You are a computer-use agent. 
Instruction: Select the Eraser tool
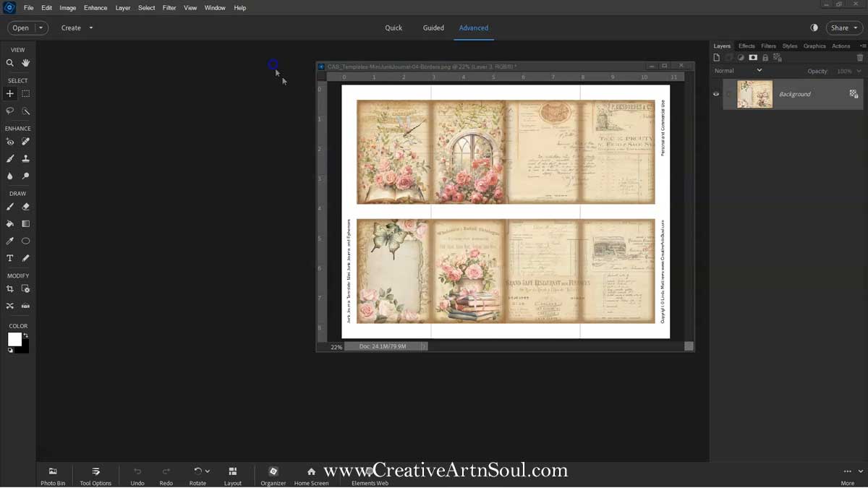tap(26, 207)
